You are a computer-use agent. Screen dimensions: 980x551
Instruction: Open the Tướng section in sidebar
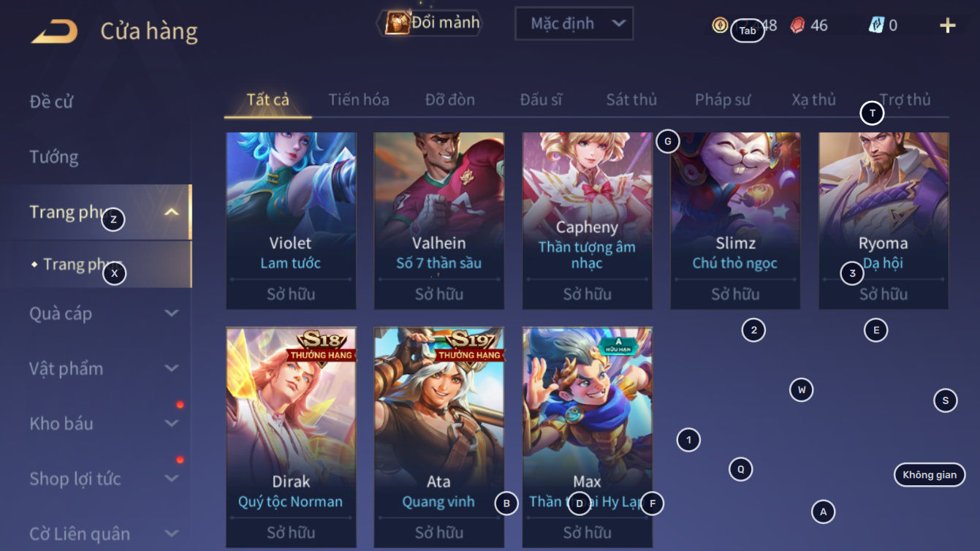[54, 157]
